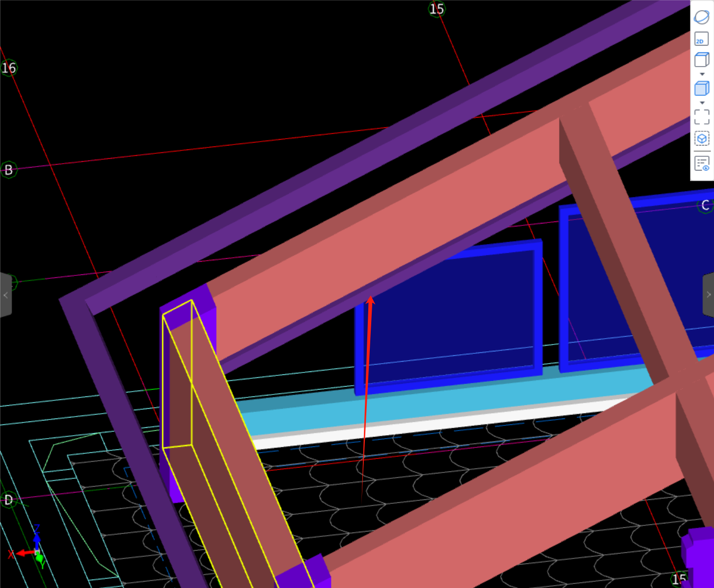
Task: Open the display settings list-with-eye icon
Action: [x=702, y=163]
